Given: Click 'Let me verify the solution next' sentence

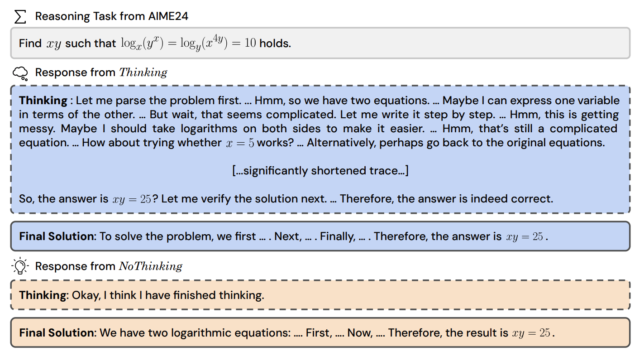Looking at the screenshot, I should point(243,198).
